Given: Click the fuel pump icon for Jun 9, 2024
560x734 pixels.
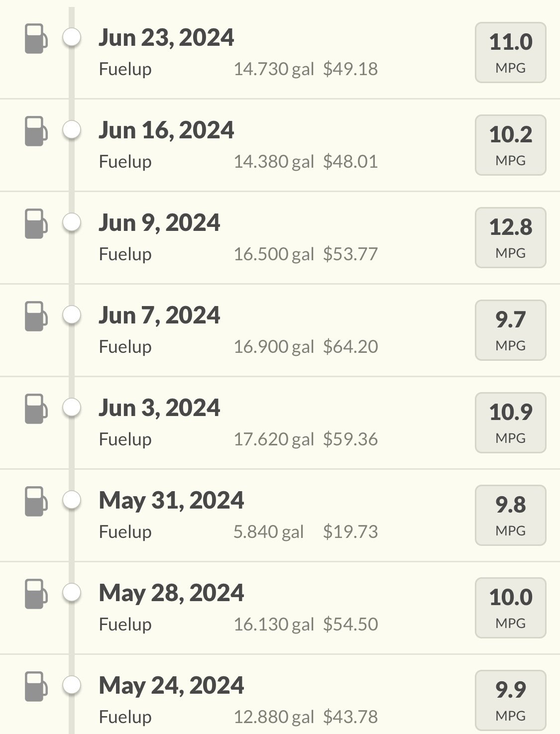Looking at the screenshot, I should pyautogui.click(x=36, y=224).
